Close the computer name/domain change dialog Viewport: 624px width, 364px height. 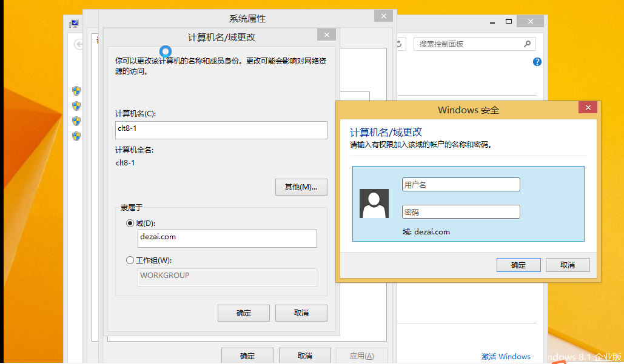coord(327,35)
